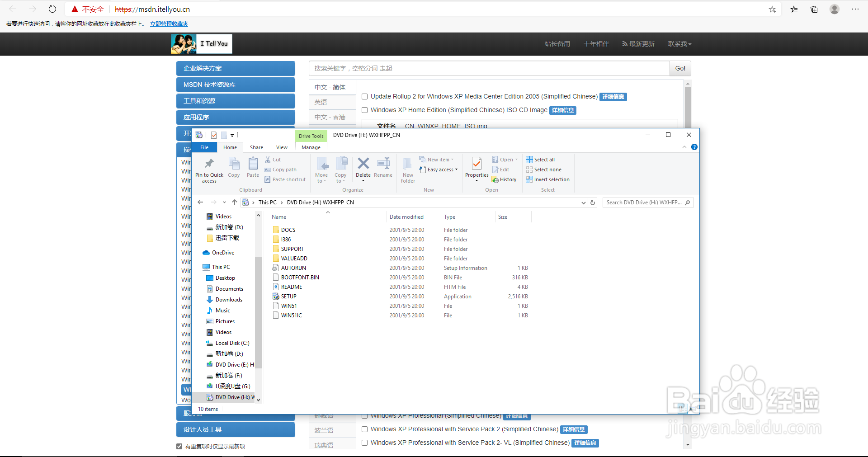Open MSDN 技术资源库 sidebar section
Screen dimensions: 868x457
[x=236, y=85]
